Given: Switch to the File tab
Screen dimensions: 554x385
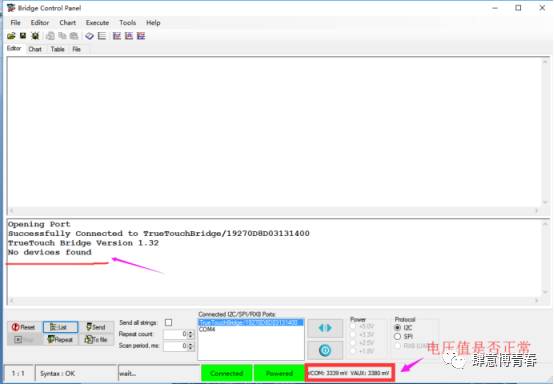Looking at the screenshot, I should click(x=76, y=49).
